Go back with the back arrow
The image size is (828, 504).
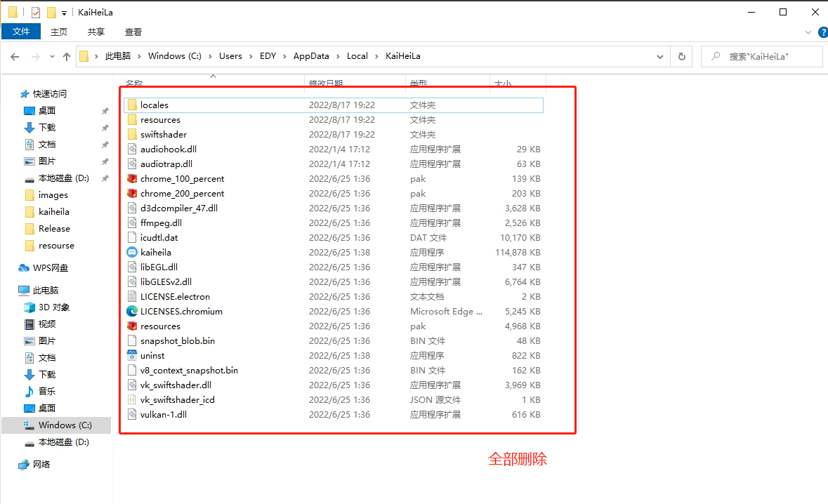coord(15,56)
